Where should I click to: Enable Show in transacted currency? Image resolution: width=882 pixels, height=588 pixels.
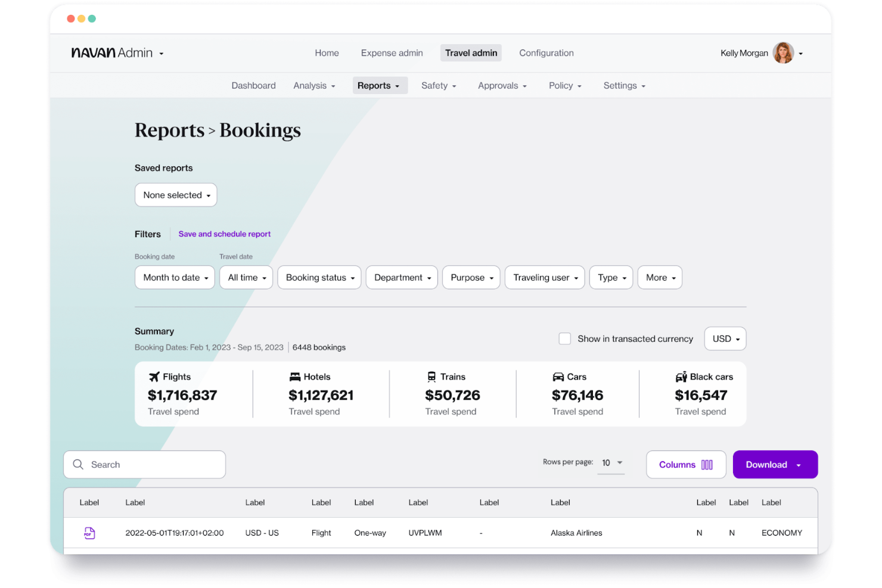pyautogui.click(x=564, y=338)
